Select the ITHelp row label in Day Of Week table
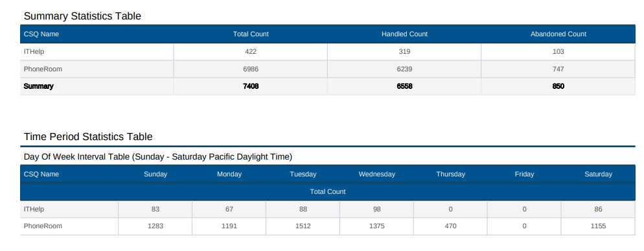The height and width of the screenshot is (251, 644). (x=34, y=209)
